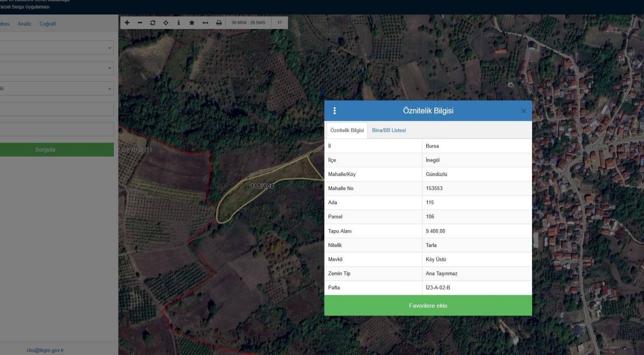Print the map using printer icon
This screenshot has width=644, height=355.
click(219, 23)
